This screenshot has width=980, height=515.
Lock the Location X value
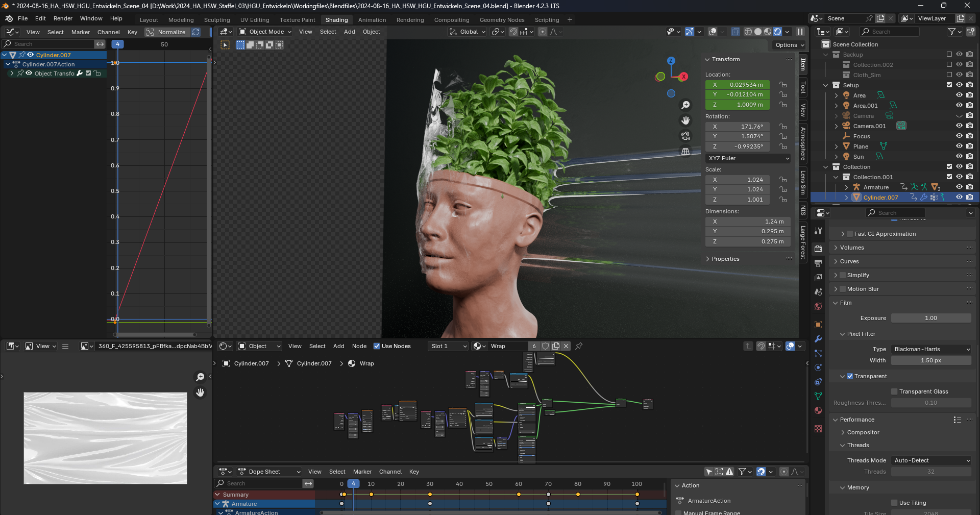[x=782, y=85]
